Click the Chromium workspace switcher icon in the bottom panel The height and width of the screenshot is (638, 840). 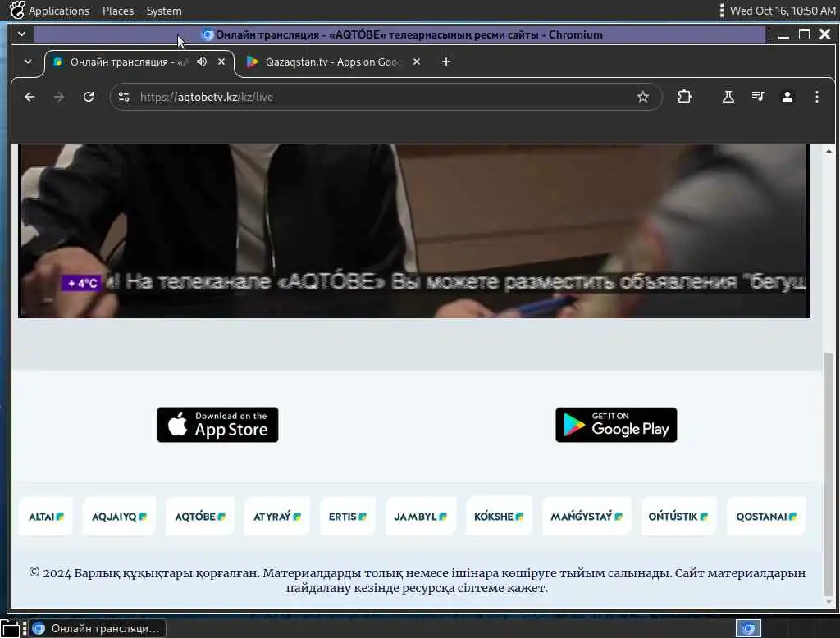(x=748, y=628)
